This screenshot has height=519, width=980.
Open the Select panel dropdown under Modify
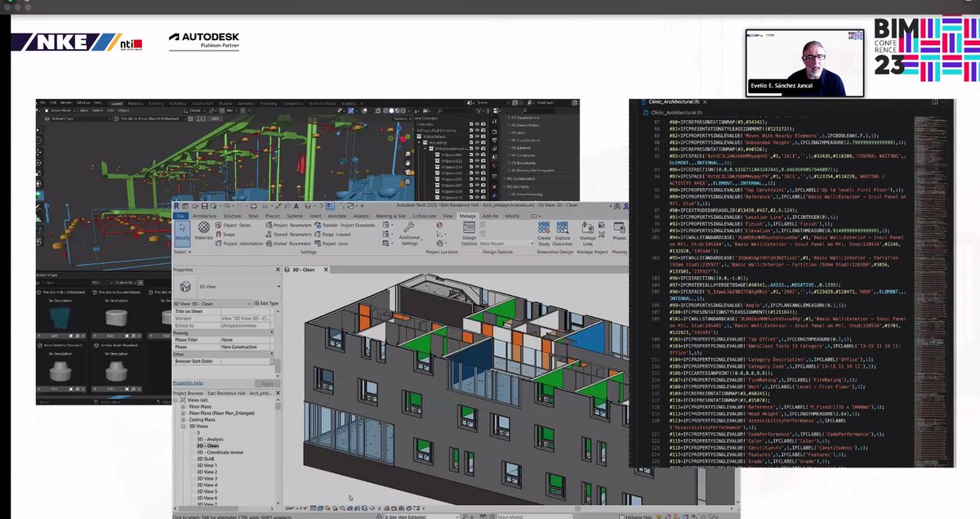pos(183,252)
